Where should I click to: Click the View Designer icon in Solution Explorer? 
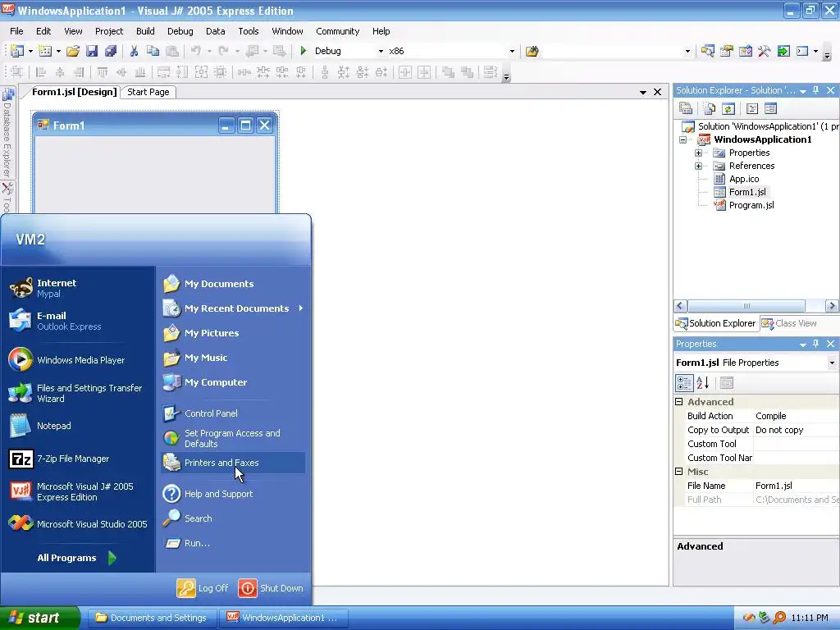pyautogui.click(x=771, y=109)
